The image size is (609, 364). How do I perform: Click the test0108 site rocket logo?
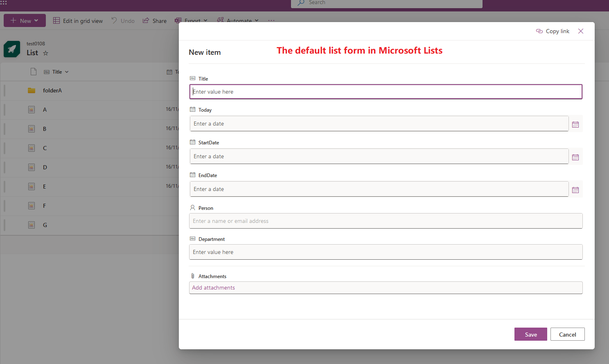pos(12,49)
